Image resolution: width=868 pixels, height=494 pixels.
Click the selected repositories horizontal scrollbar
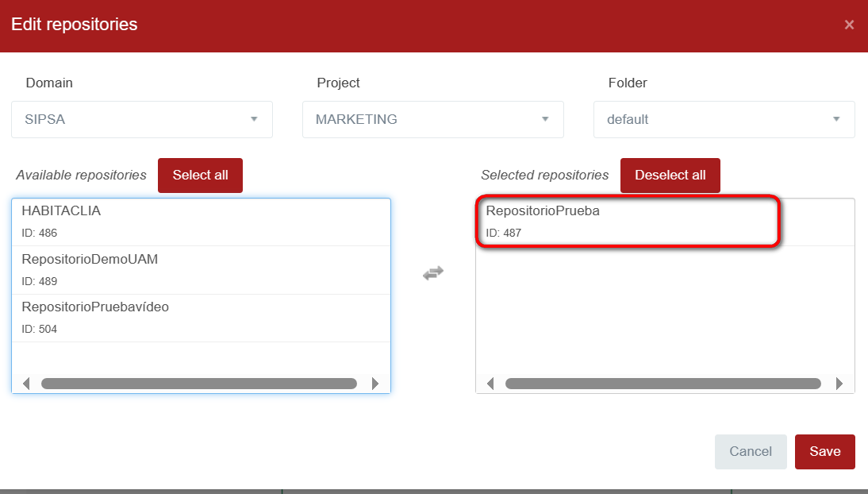pyautogui.click(x=663, y=384)
